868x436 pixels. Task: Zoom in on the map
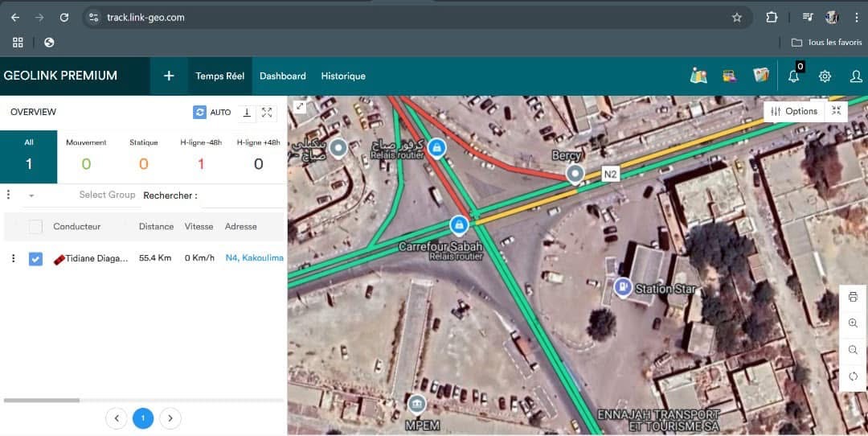tap(853, 323)
